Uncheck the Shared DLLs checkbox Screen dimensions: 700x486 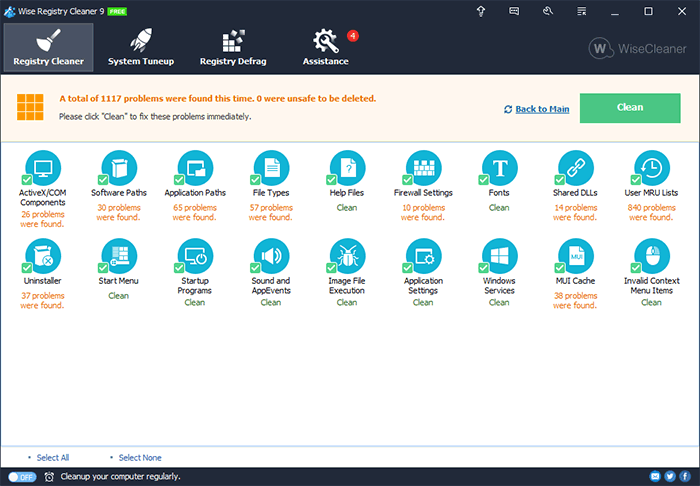[559, 179]
